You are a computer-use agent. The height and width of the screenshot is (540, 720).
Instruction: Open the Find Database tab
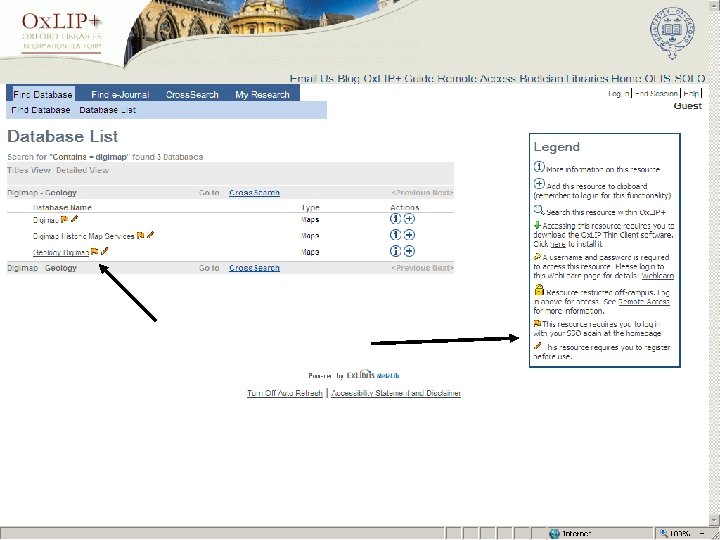click(42, 95)
